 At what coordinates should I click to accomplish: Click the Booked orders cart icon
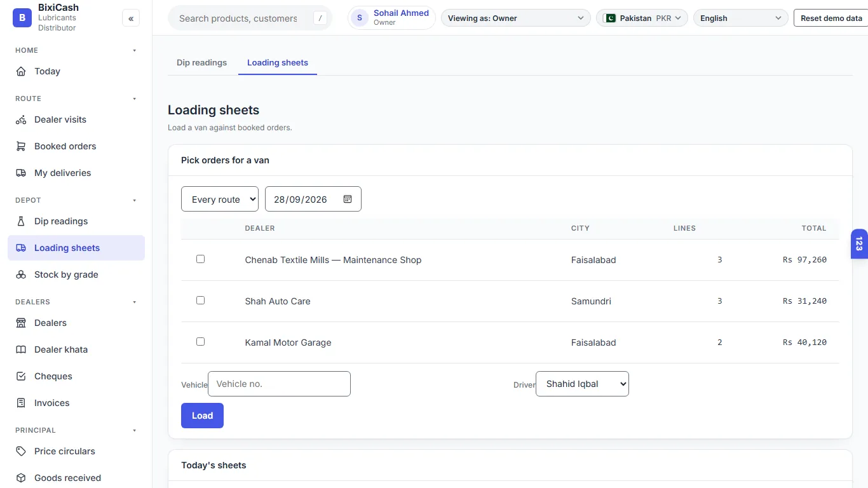(x=21, y=146)
